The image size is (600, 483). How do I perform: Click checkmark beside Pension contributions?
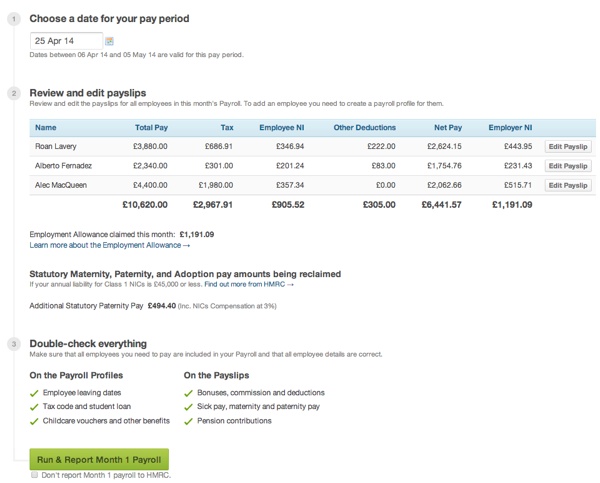coord(188,421)
